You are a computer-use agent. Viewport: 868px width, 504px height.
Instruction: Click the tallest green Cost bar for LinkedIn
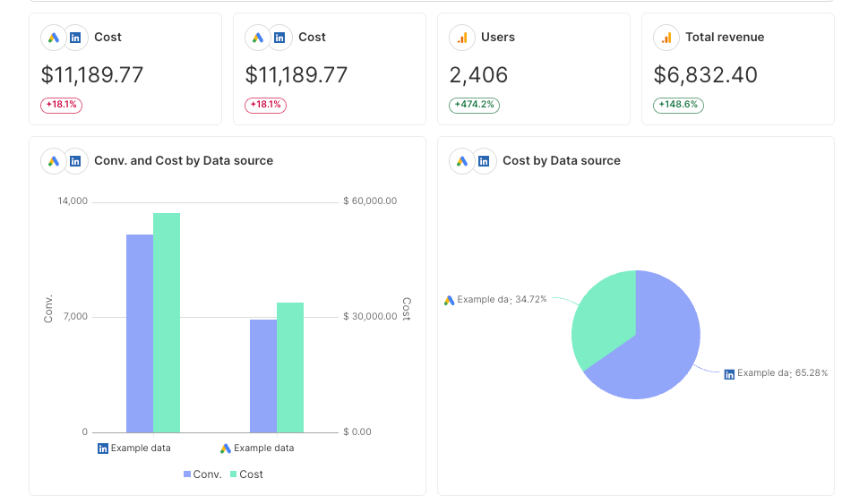point(167,322)
